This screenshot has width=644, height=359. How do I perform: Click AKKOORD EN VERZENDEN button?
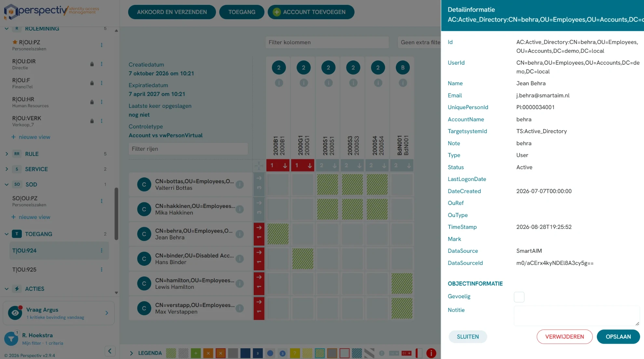coord(172,12)
